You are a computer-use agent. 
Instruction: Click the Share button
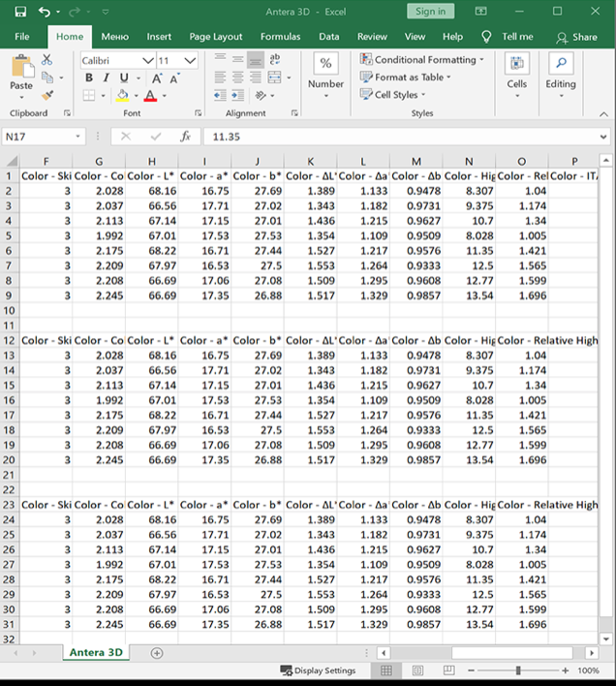tap(576, 38)
